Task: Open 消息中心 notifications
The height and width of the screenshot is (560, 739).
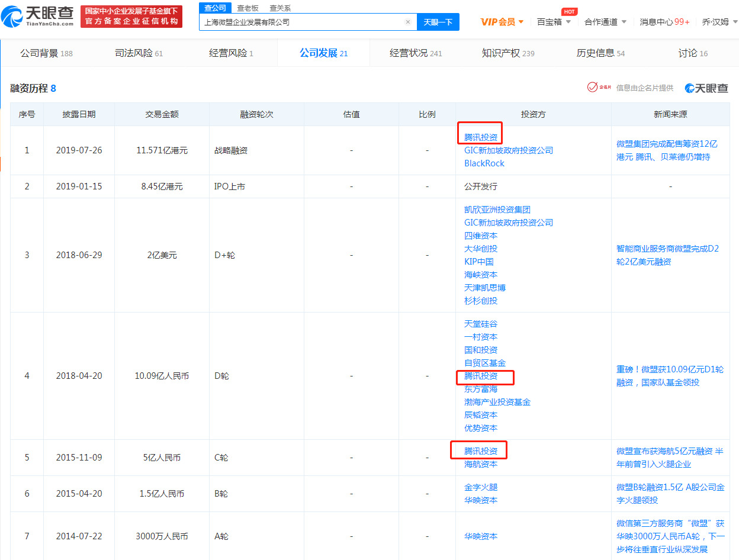Action: pyautogui.click(x=664, y=22)
